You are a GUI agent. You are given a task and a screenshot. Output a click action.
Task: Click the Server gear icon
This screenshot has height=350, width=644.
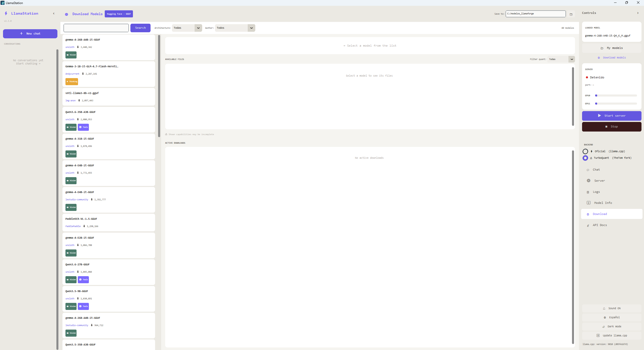coord(589,181)
